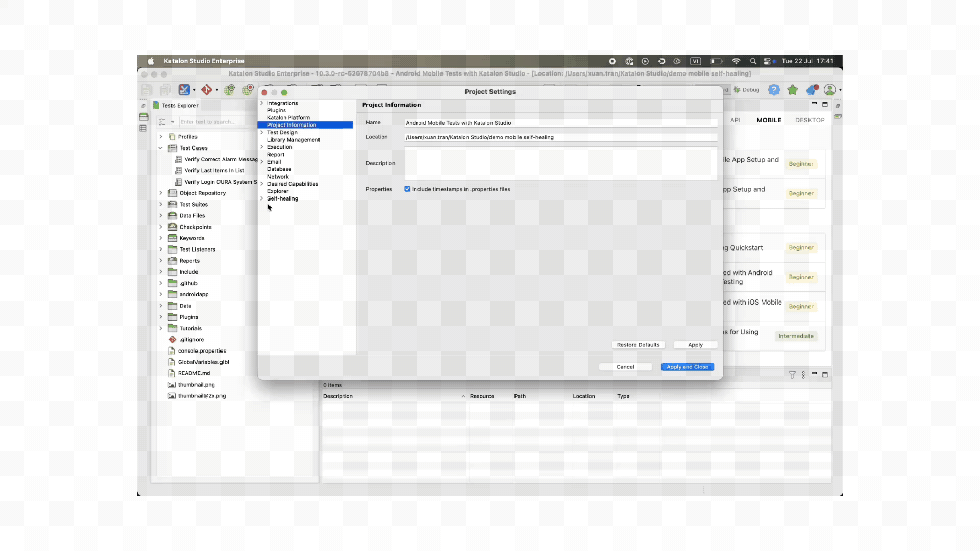Click the Restore Defaults button
The width and height of the screenshot is (980, 551).
(638, 345)
